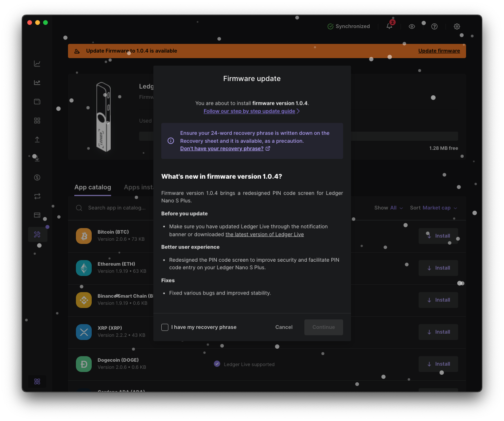Switch to the App catalog tab
Screen dimensions: 504x421
(93, 187)
